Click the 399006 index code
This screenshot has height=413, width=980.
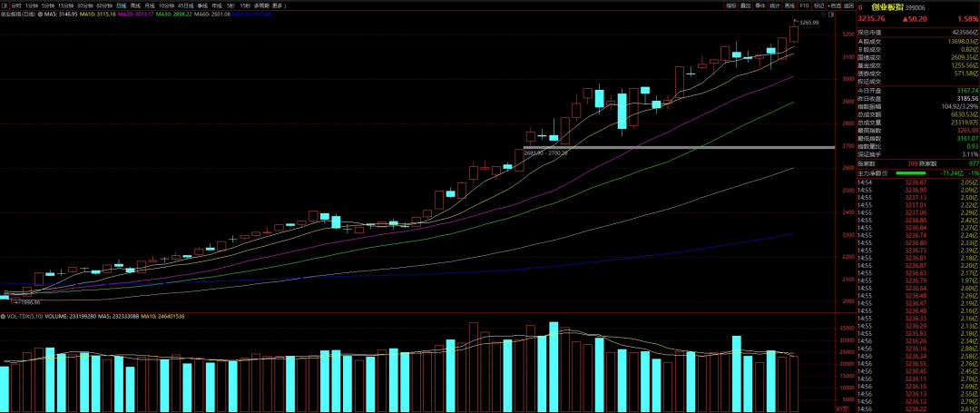[915, 7]
